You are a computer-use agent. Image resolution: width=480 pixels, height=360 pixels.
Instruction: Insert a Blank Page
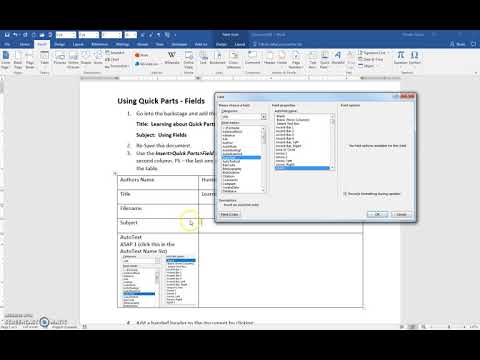pyautogui.click(x=18, y=60)
